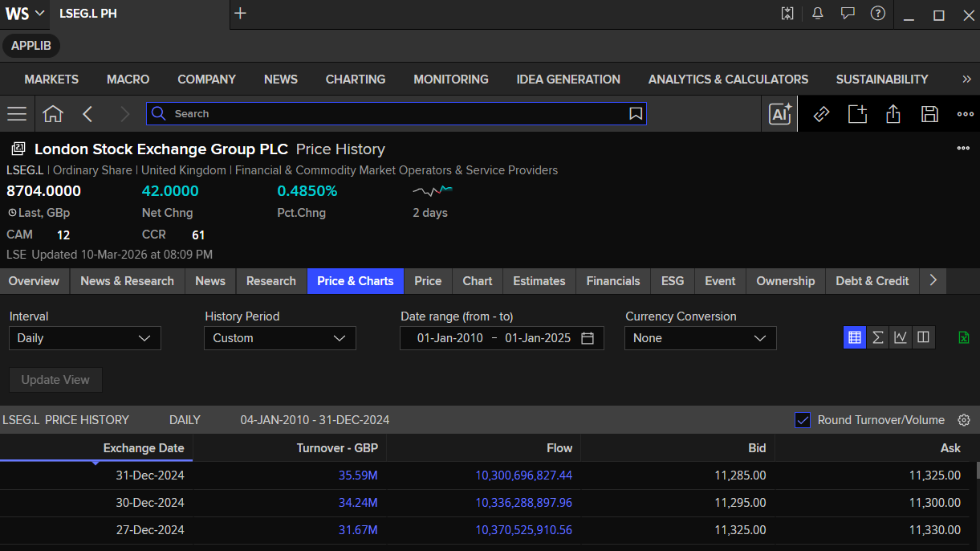The image size is (980, 551).
Task: Open the help question mark icon
Action: click(878, 14)
